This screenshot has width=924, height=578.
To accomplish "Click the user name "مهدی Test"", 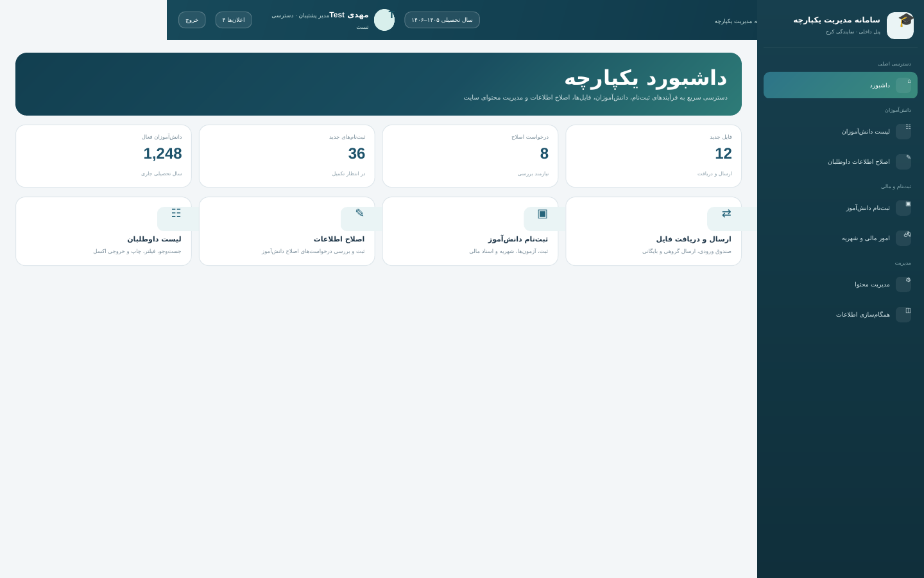I will pyautogui.click(x=349, y=15).
